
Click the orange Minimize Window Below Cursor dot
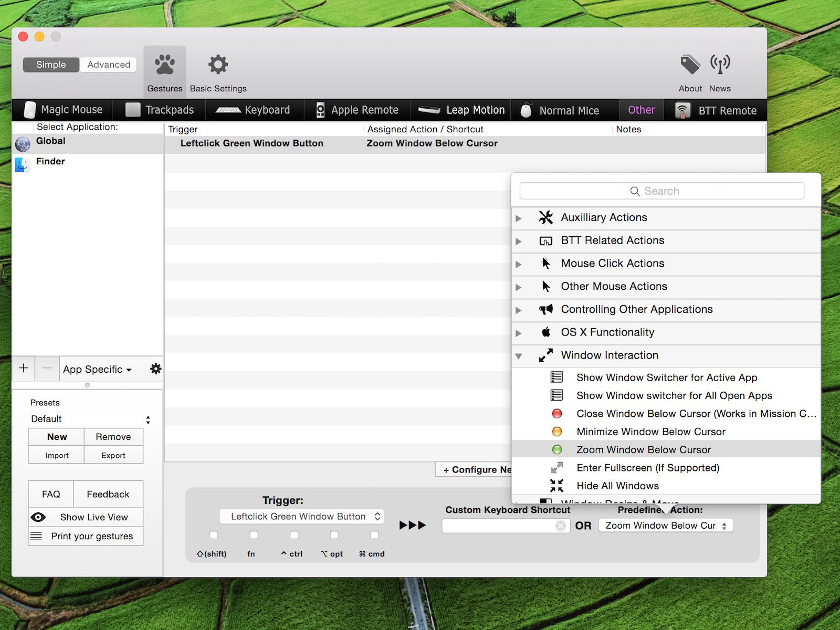click(557, 432)
